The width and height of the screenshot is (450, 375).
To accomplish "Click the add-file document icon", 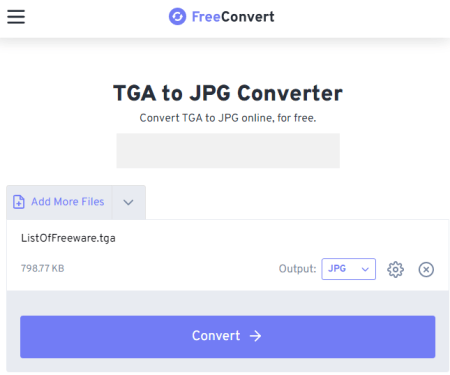I will (19, 202).
